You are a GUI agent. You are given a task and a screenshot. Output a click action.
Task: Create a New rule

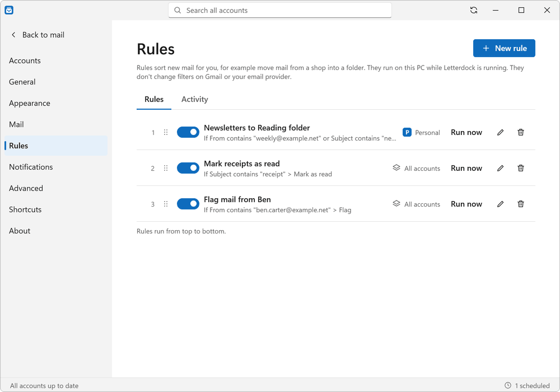click(x=504, y=48)
